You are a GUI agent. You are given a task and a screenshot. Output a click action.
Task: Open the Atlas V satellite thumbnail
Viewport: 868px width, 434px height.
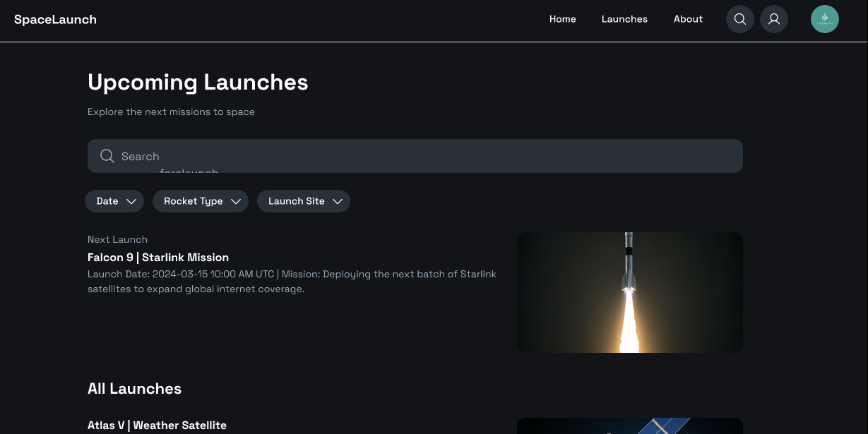630,426
